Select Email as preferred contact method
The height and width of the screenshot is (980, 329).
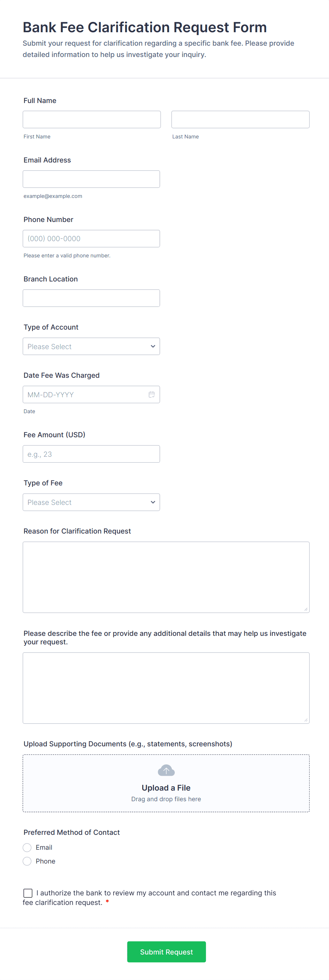pos(27,847)
